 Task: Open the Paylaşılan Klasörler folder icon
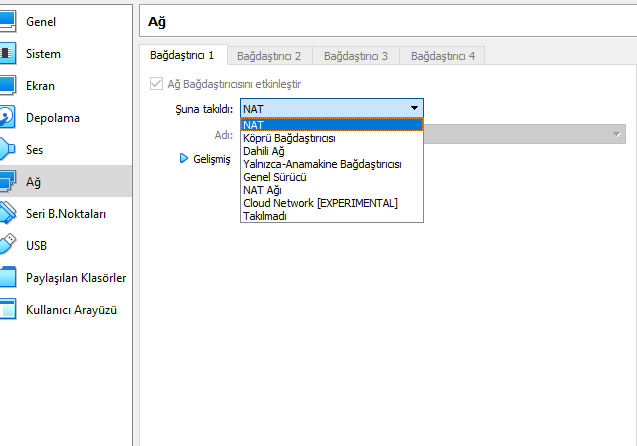pyautogui.click(x=5, y=277)
